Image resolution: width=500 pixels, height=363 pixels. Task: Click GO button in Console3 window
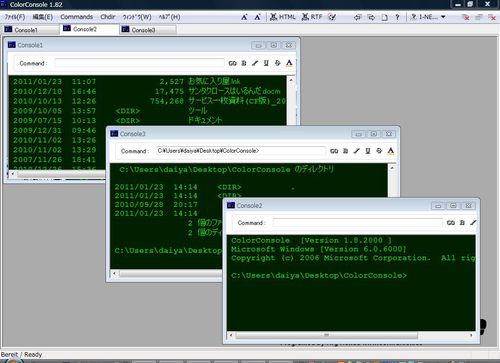(334, 151)
